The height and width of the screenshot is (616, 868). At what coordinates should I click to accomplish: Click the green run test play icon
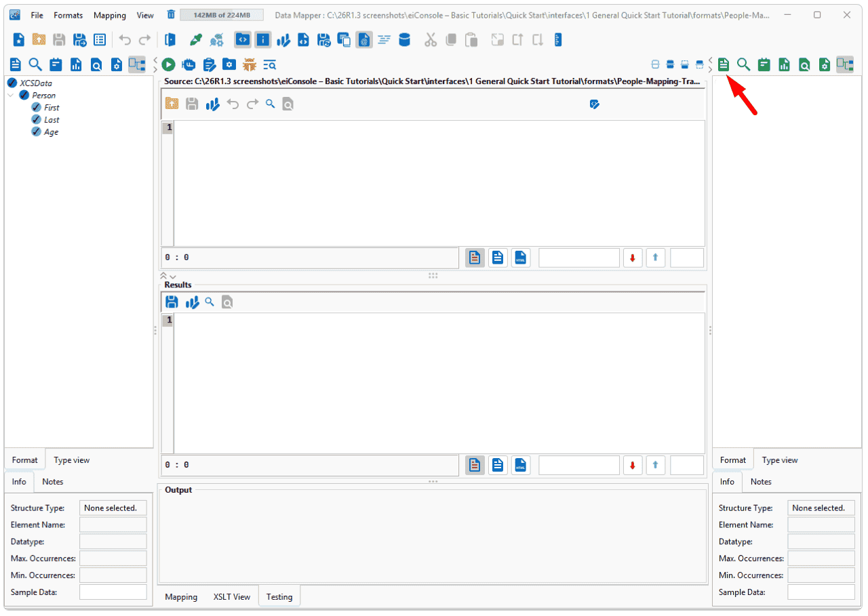pos(168,64)
